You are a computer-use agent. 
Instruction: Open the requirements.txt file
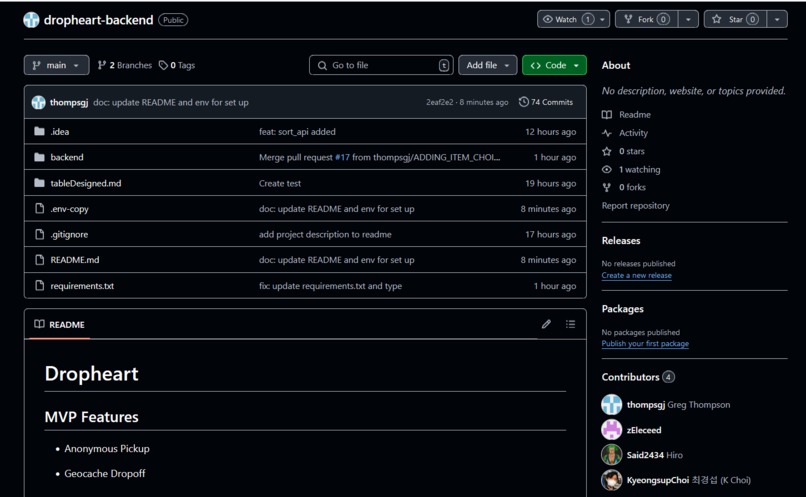pyautogui.click(x=82, y=286)
